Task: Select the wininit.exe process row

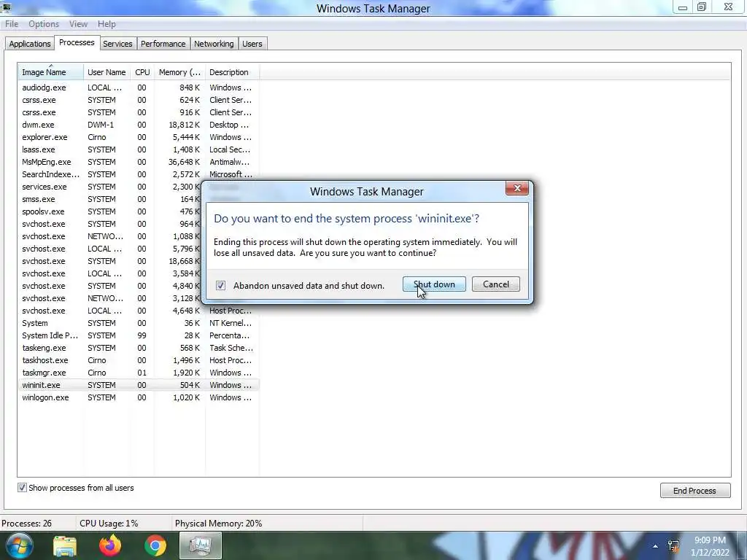Action: pyautogui.click(x=139, y=385)
